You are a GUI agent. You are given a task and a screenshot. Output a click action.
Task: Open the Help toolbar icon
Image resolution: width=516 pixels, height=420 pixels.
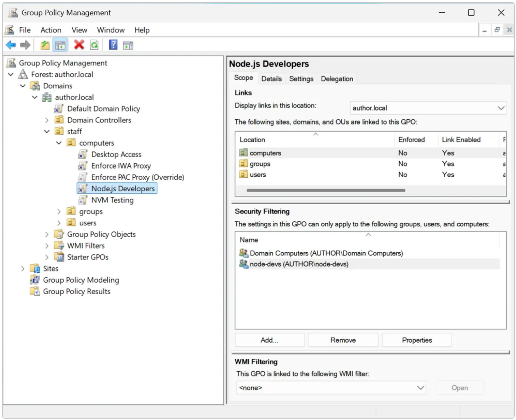click(x=113, y=44)
